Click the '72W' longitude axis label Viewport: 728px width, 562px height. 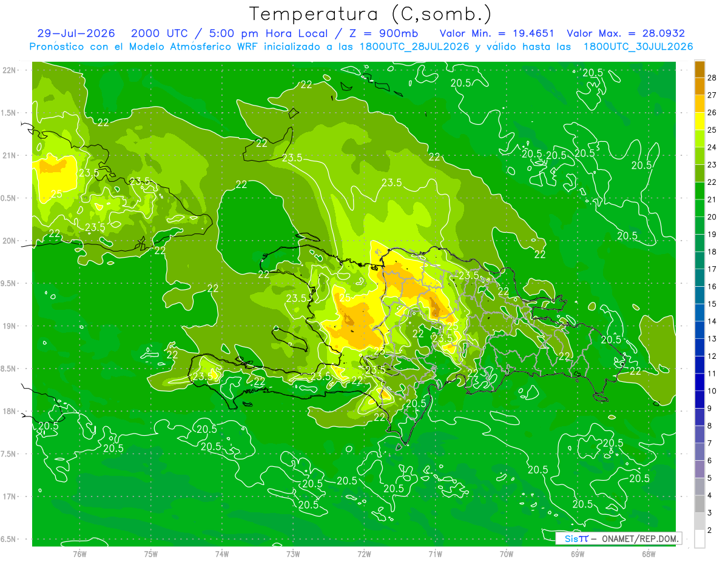364,554
